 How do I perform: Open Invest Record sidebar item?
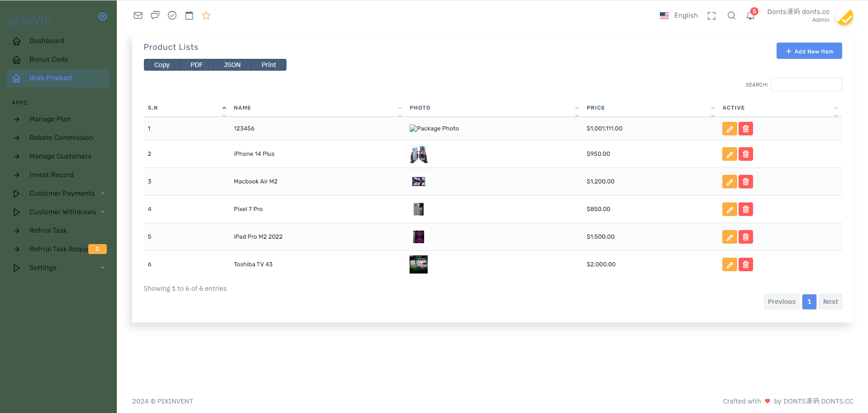[58, 175]
